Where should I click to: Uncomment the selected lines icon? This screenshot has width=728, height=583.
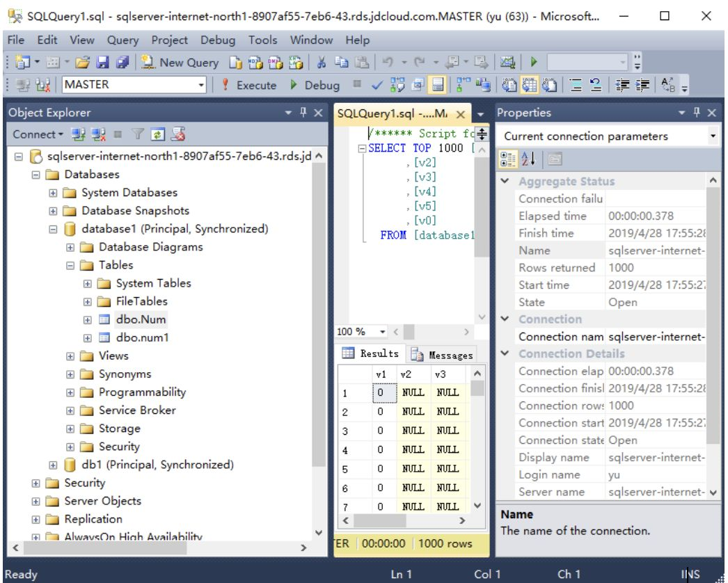point(595,85)
